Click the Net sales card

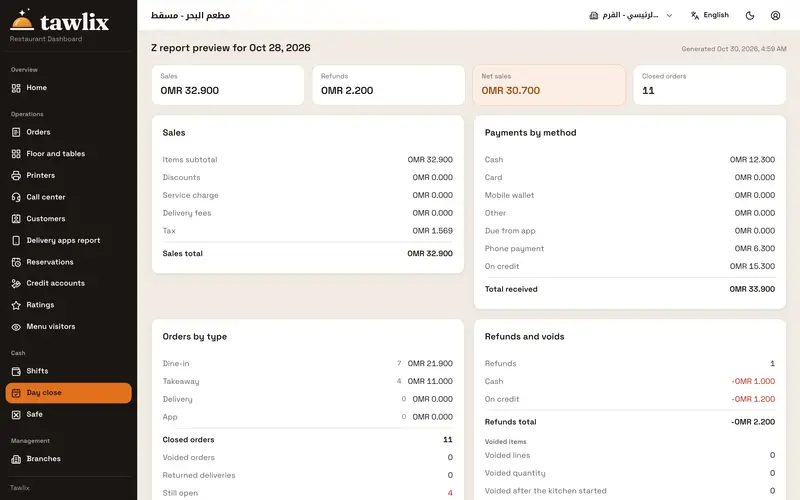pyautogui.click(x=549, y=85)
